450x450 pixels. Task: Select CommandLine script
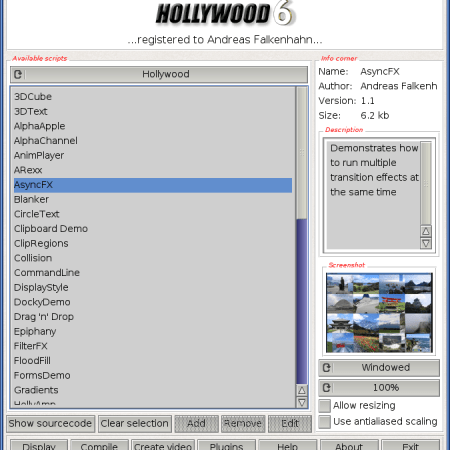pos(153,273)
